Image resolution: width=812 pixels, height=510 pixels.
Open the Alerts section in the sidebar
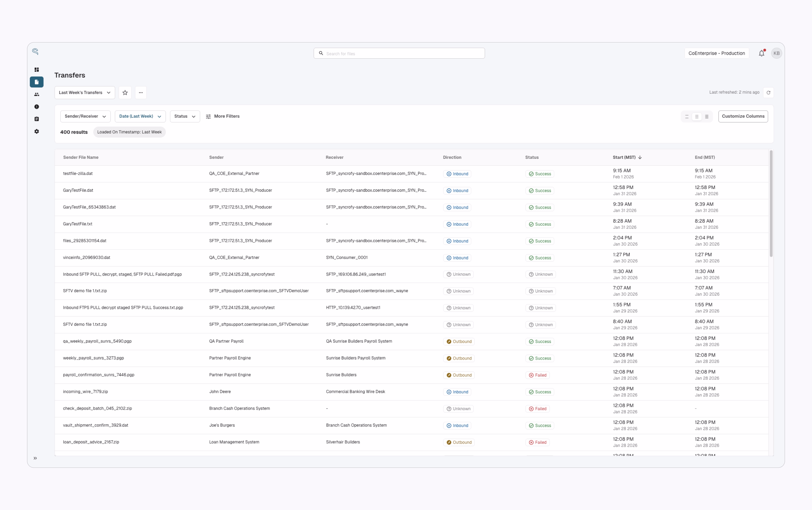coord(36,107)
